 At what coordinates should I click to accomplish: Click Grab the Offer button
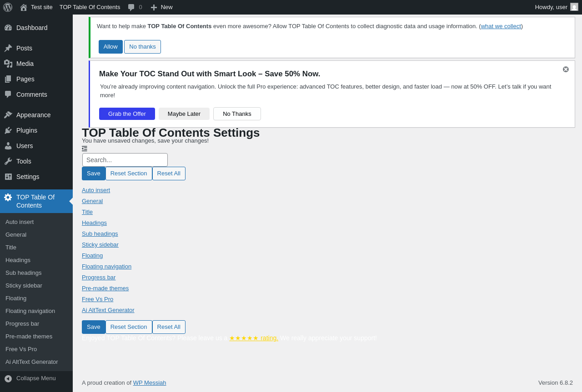click(x=127, y=114)
